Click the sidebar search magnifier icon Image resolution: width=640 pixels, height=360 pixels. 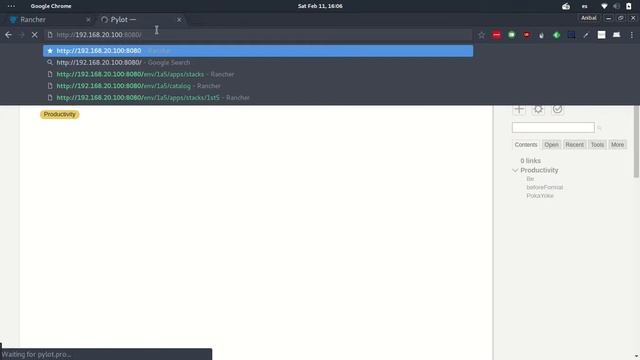pyautogui.click(x=600, y=128)
